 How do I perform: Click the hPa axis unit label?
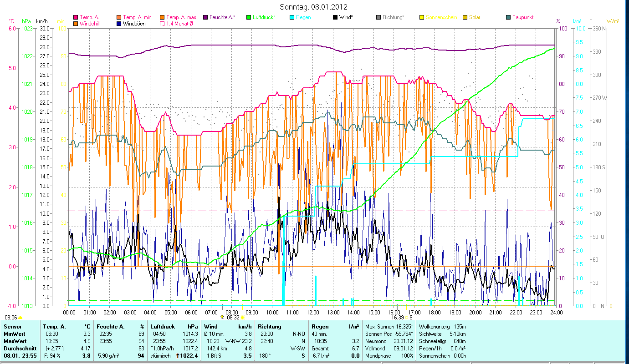pyautogui.click(x=26, y=21)
